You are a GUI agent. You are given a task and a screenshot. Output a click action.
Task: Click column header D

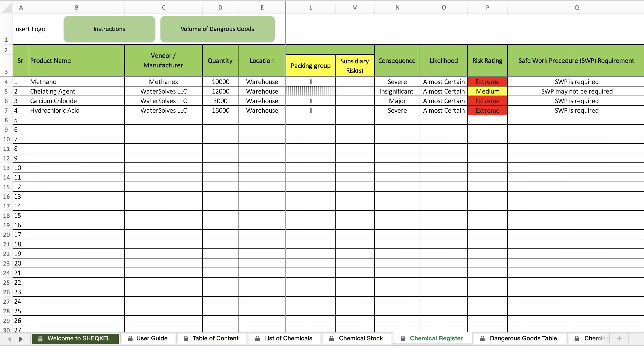220,7
